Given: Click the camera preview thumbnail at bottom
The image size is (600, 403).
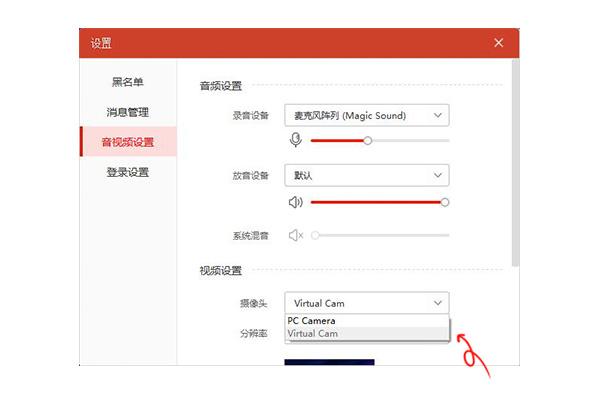Looking at the screenshot, I should click(329, 362).
